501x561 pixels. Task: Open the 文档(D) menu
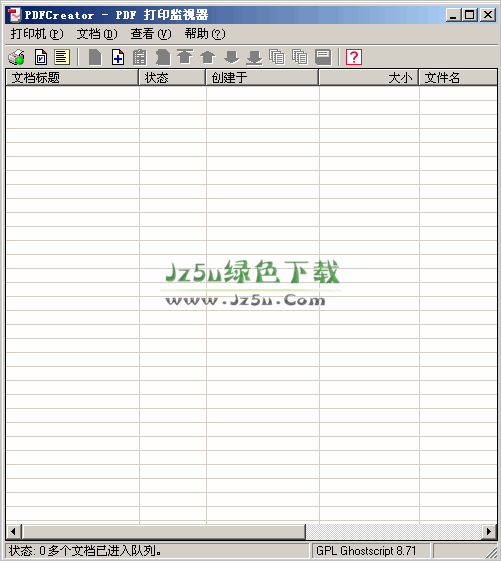(97, 34)
